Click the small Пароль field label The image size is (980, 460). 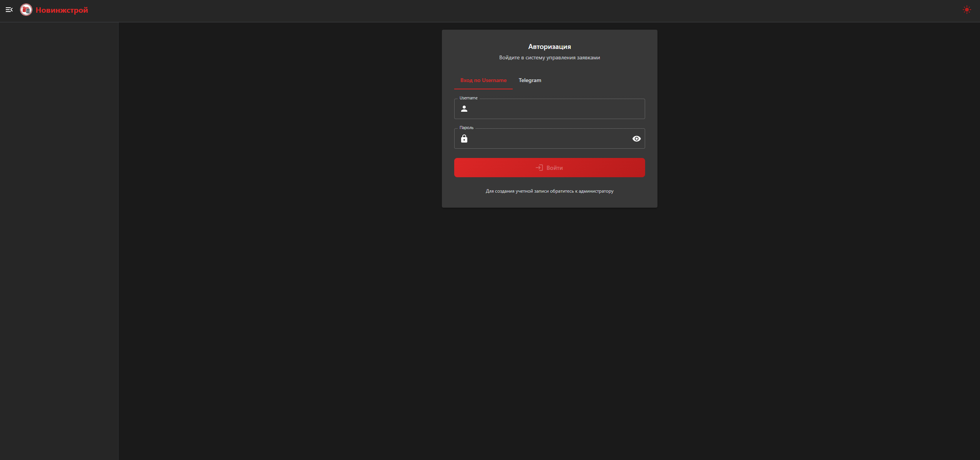(x=466, y=128)
